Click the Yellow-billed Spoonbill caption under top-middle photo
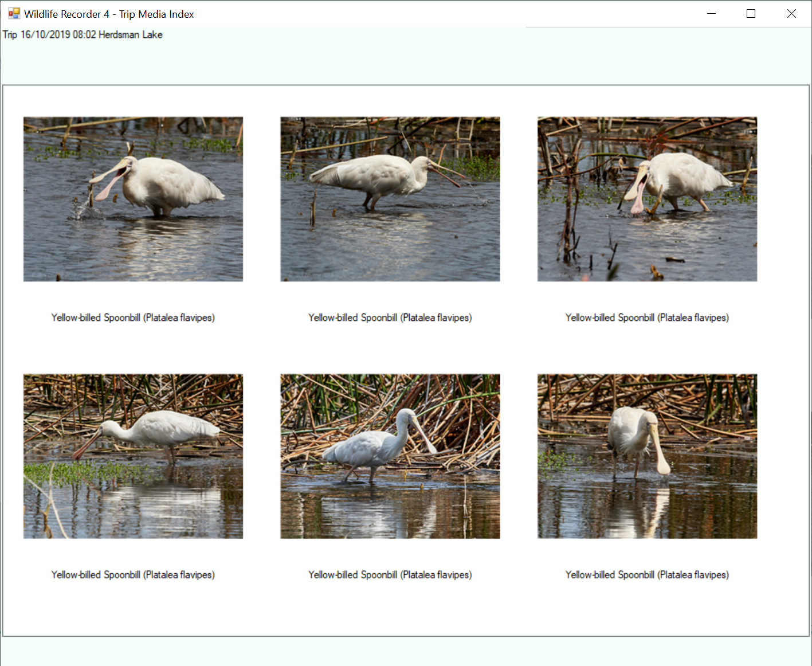 pyautogui.click(x=390, y=318)
